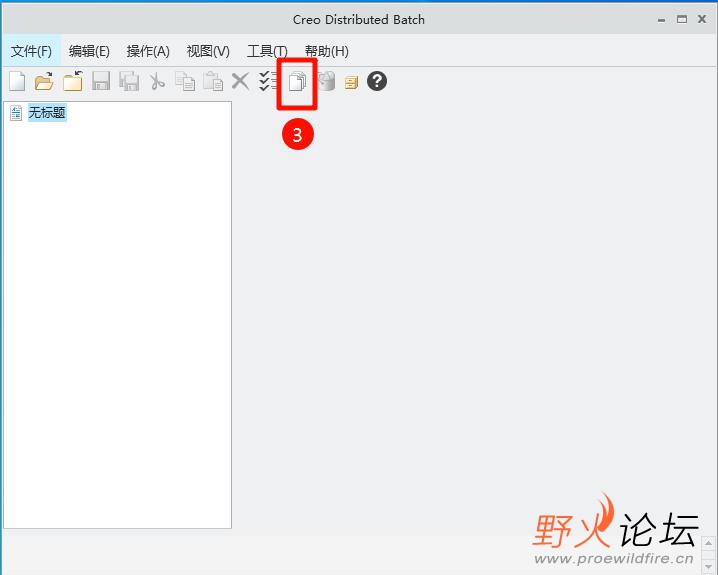Screen dimensions: 718x575
Task: Close the Creo Distributed Batch window
Action: [x=702, y=19]
